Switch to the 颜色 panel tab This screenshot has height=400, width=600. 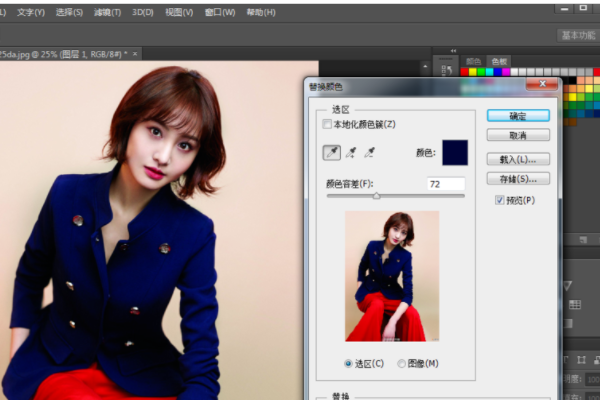point(473,61)
